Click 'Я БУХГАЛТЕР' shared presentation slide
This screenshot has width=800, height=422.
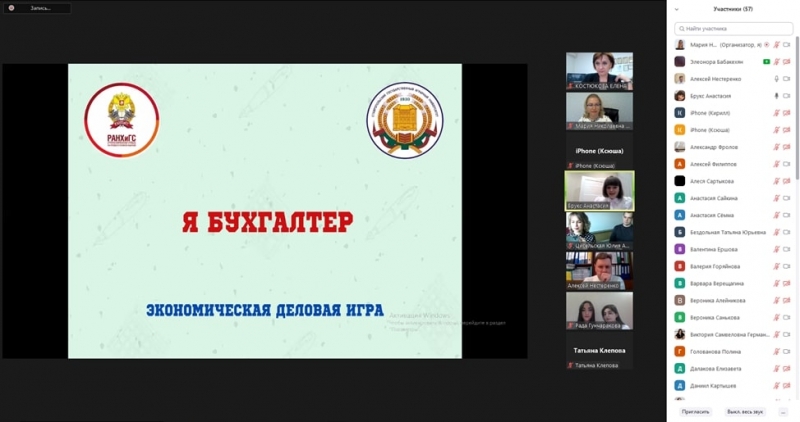[265, 211]
